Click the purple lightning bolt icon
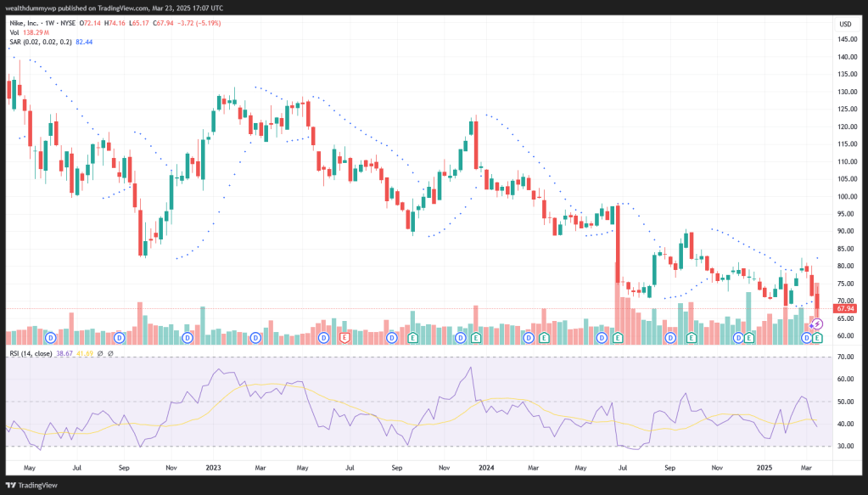868x495 pixels. (x=818, y=324)
